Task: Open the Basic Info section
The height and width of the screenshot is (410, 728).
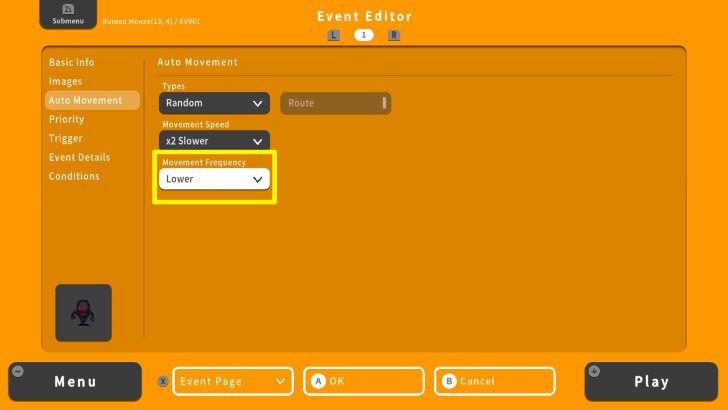Action: 72,62
